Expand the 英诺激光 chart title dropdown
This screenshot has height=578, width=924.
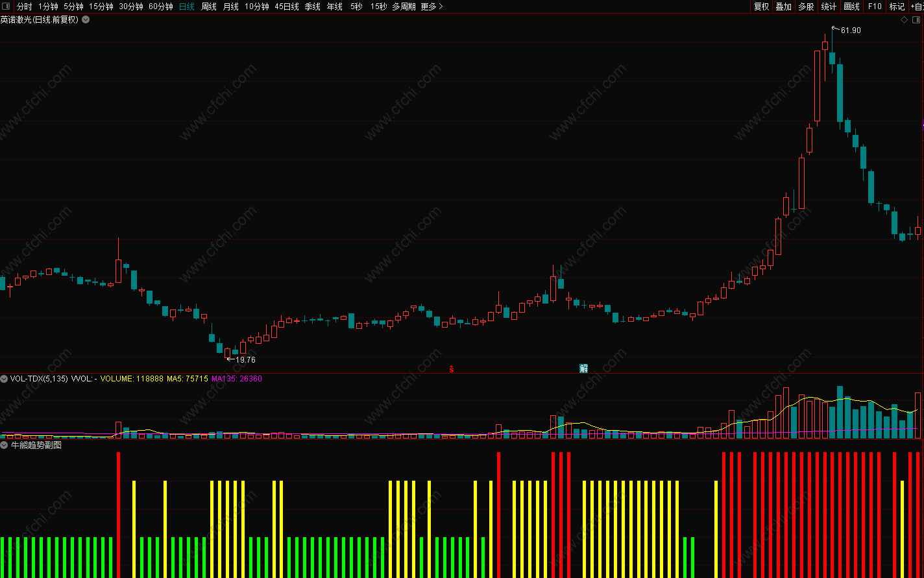[86, 19]
